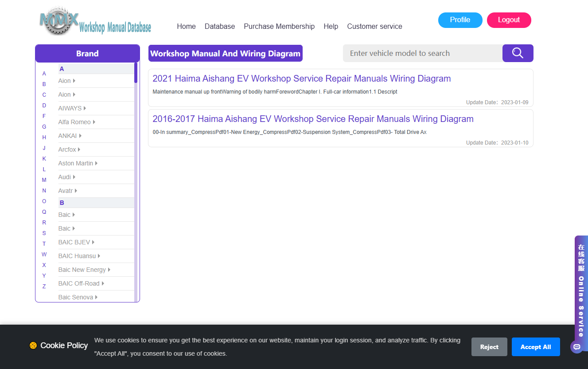
Task: Open Purchase Membership page
Action: 279,26
